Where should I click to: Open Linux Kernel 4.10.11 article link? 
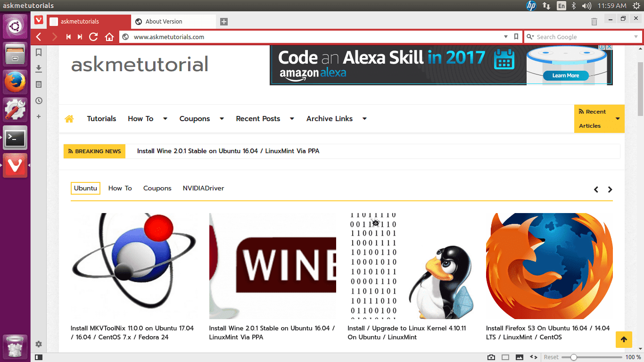click(x=406, y=333)
